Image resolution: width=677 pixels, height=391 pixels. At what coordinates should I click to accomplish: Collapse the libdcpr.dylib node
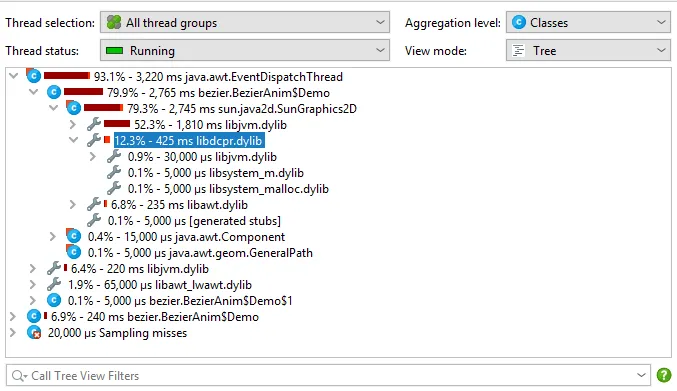tap(73, 141)
